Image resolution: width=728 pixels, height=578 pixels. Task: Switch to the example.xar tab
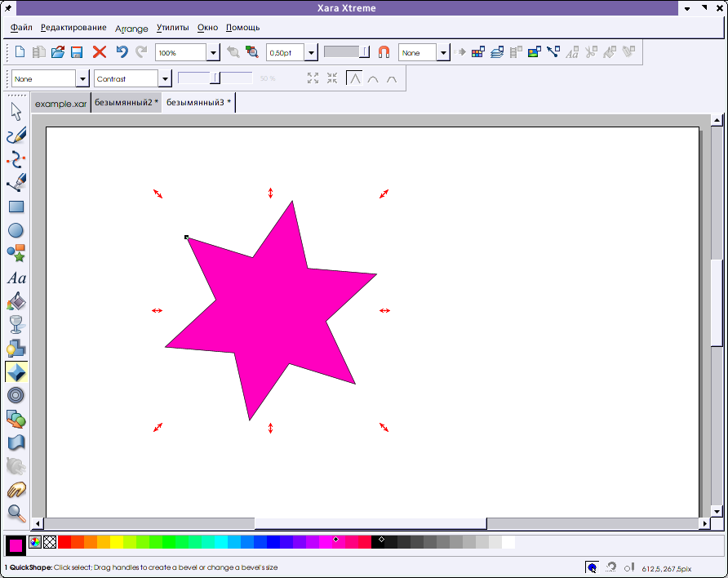(60, 104)
